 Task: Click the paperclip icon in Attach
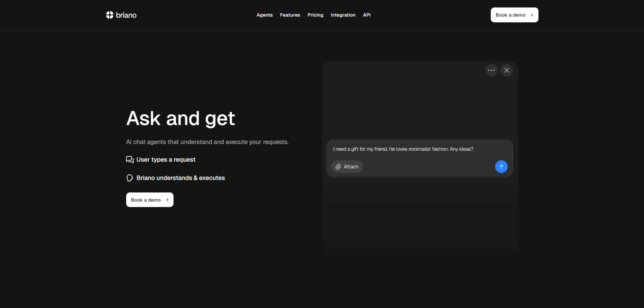point(338,167)
